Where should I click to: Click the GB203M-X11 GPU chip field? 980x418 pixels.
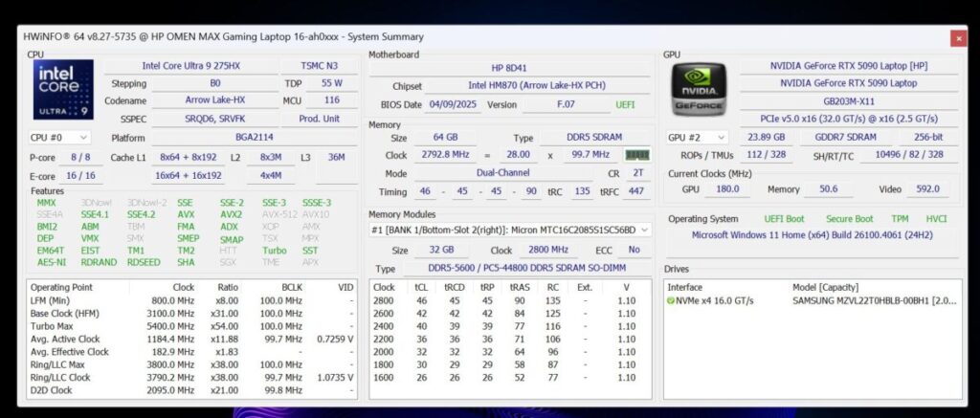849,101
